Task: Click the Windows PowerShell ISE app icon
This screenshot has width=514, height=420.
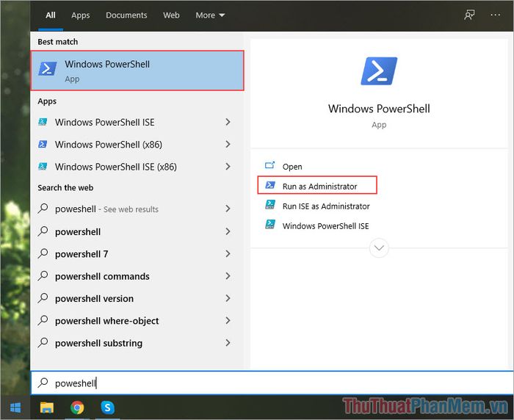Action: (43, 122)
